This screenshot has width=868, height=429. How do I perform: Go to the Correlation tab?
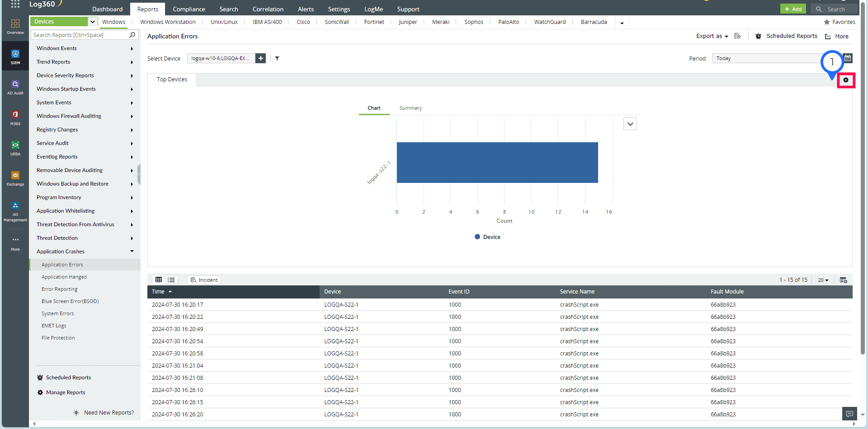[268, 9]
